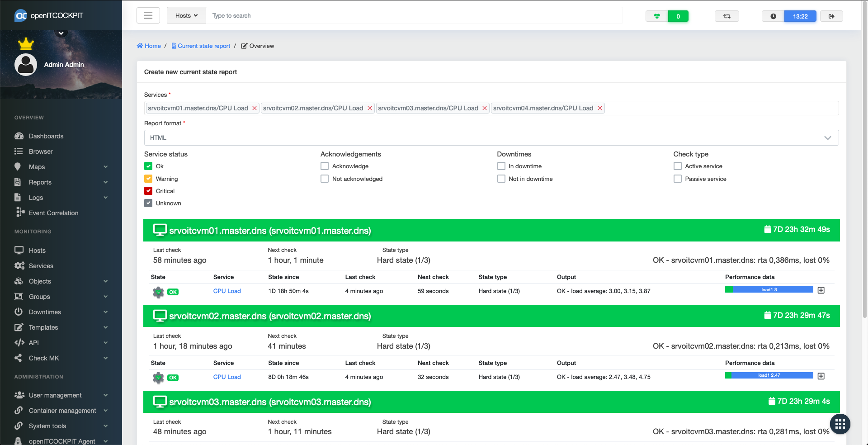The height and width of the screenshot is (445, 868).
Task: Click the refresh arrows icon in header
Action: coord(727,16)
